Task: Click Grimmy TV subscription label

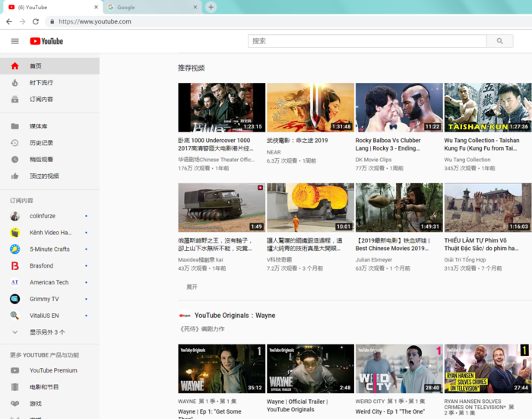Action: pyautogui.click(x=44, y=299)
